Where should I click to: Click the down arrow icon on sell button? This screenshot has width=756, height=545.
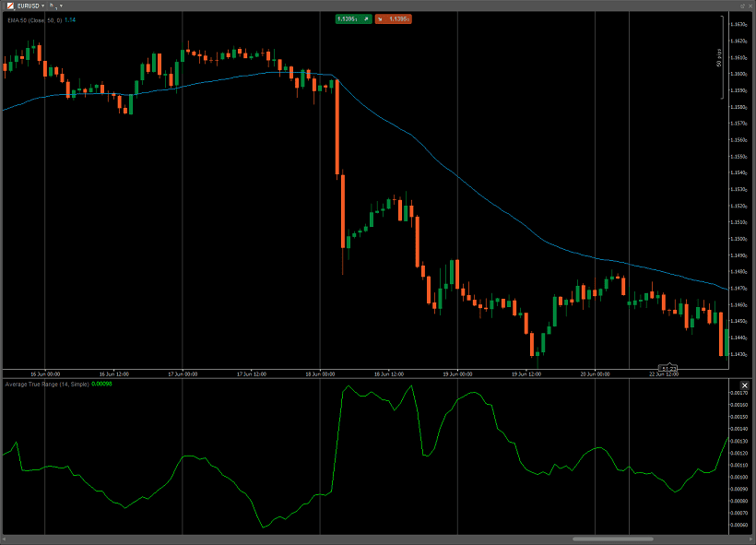pos(380,19)
